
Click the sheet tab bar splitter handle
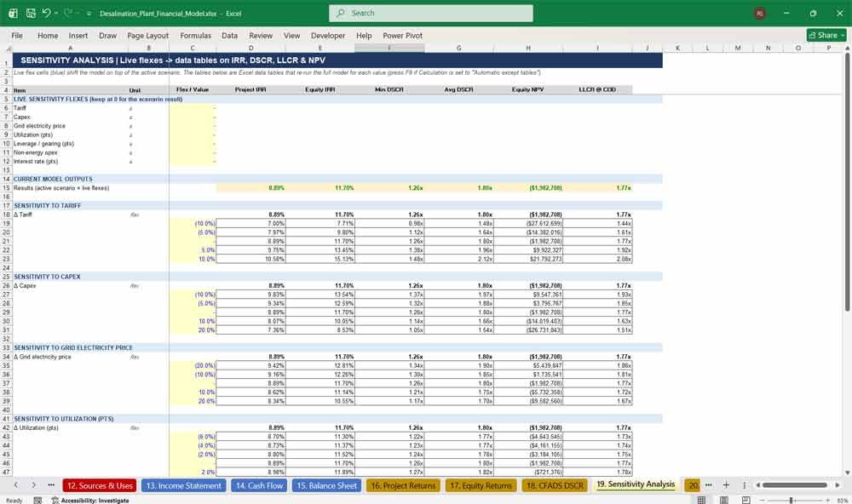pyautogui.click(x=745, y=485)
